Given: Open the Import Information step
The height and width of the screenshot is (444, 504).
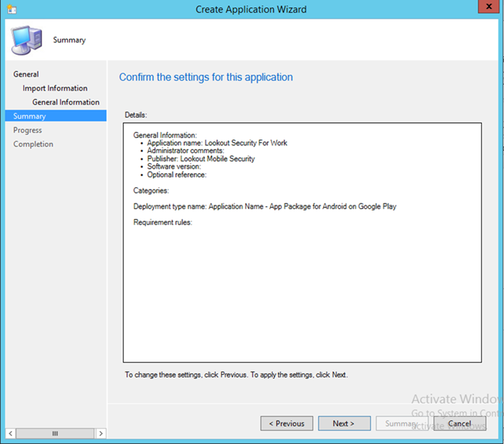Looking at the screenshot, I should [55, 88].
